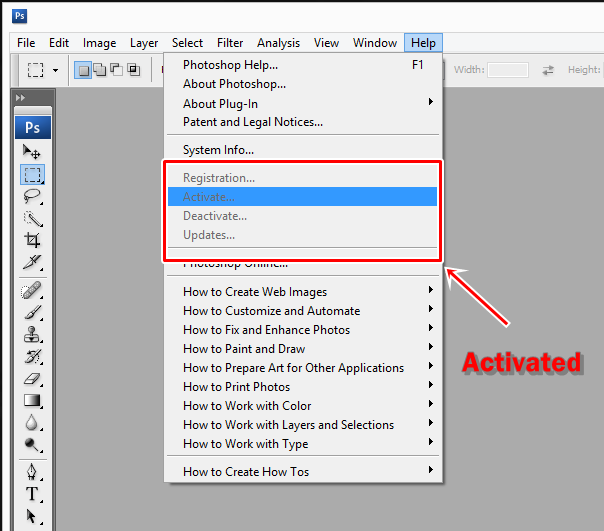Expand How to Fix and Enhance Photos
The width and height of the screenshot is (604, 531).
coord(303,330)
